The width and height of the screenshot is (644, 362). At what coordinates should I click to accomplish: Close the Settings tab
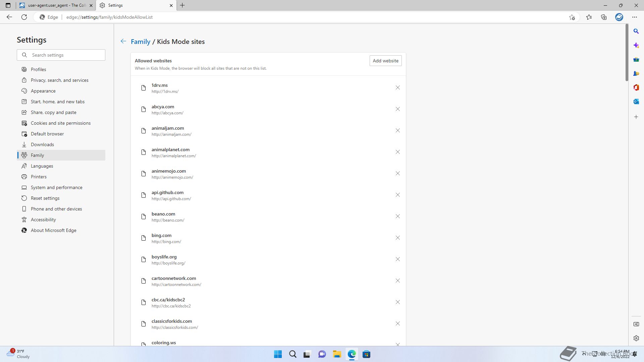point(171,5)
